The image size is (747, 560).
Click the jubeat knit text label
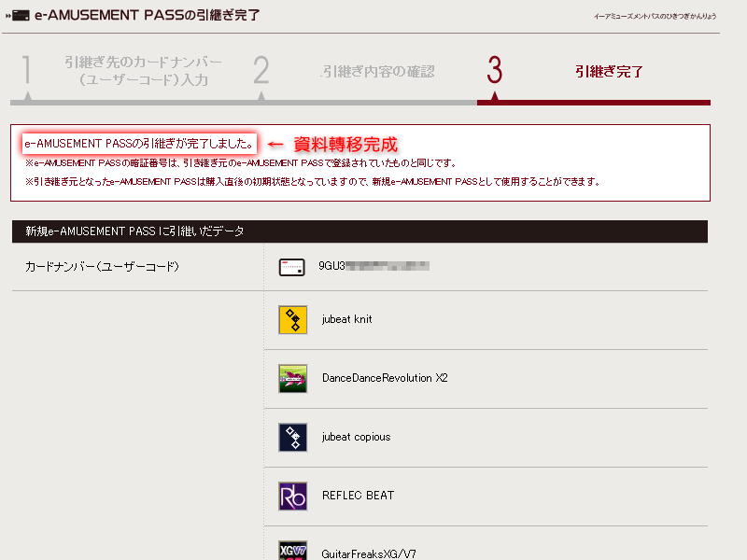click(346, 319)
